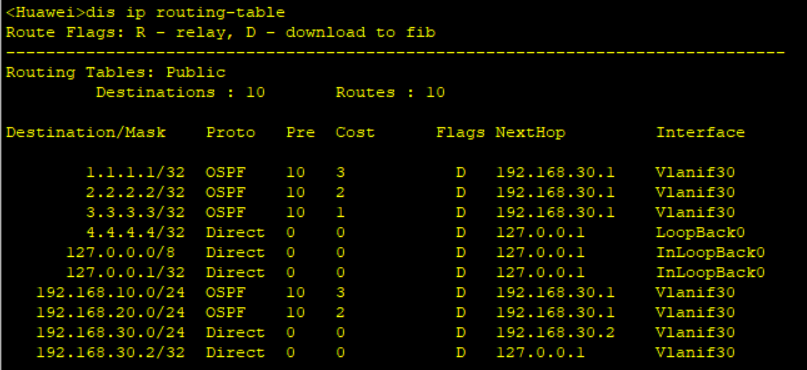Click the 4.4.4.4/32 destination entry
Viewport: 807px width, 370px height.
(x=135, y=233)
